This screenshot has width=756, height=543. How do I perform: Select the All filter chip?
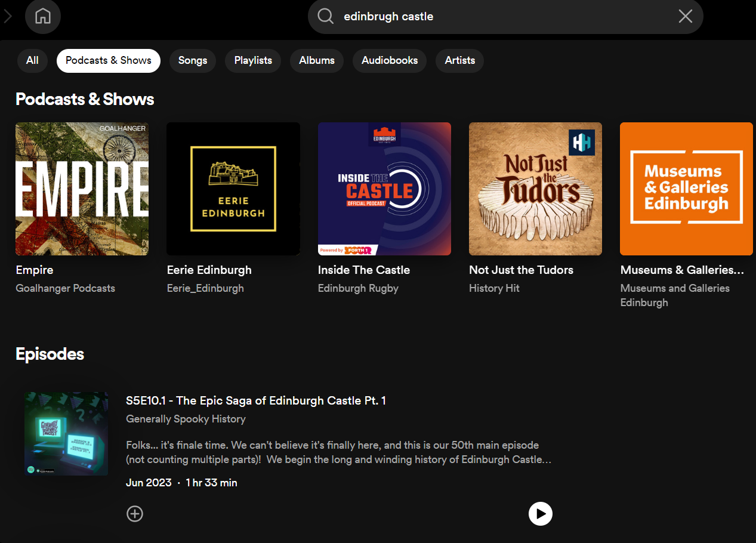(32, 60)
